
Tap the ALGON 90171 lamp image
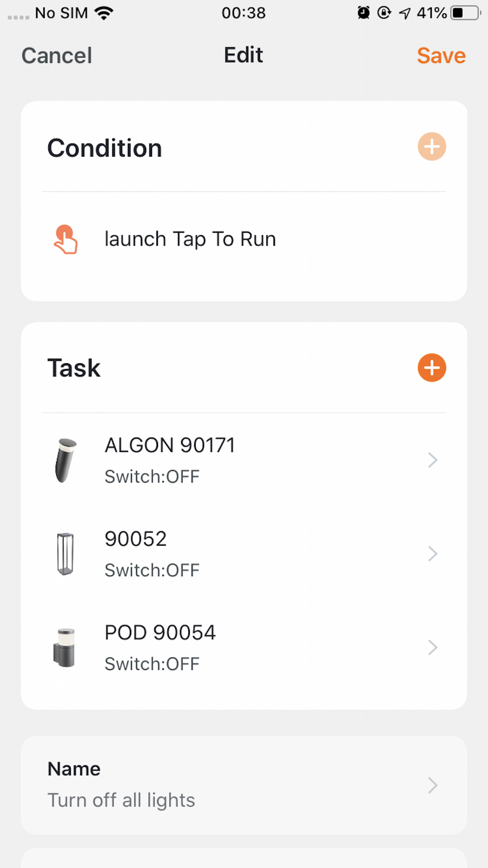coord(65,460)
